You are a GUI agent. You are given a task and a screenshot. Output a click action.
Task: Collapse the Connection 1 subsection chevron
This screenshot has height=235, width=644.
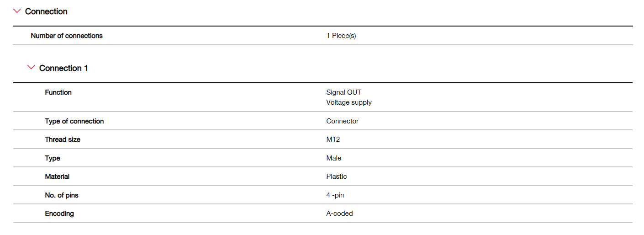click(x=31, y=68)
